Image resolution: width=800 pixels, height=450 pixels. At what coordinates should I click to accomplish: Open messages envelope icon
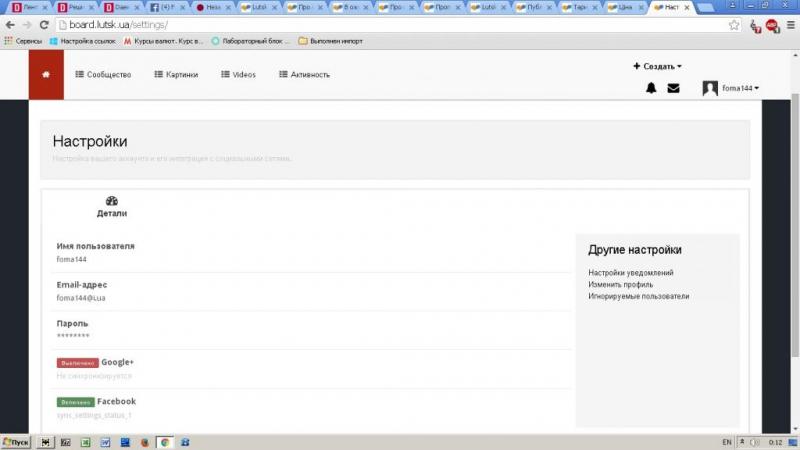[673, 88]
